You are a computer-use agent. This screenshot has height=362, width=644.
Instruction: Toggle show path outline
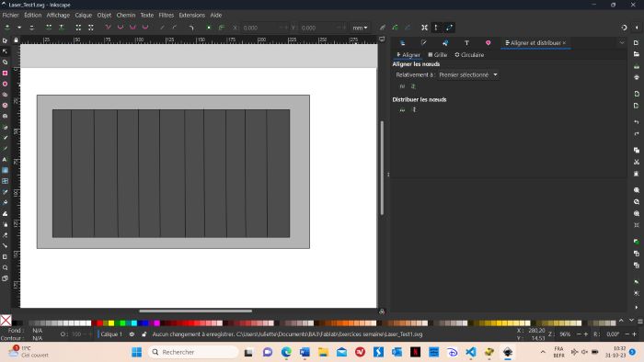(x=449, y=28)
